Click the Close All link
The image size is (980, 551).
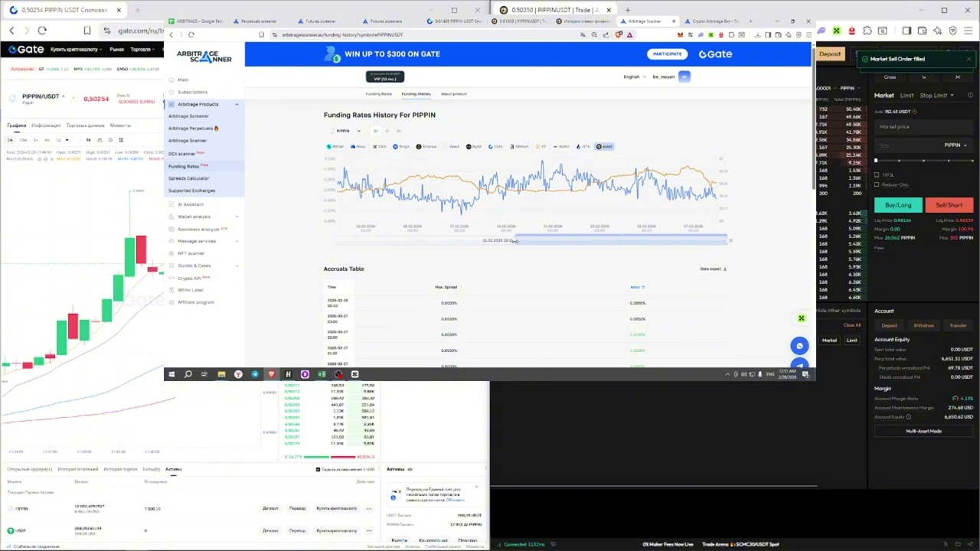coord(851,325)
